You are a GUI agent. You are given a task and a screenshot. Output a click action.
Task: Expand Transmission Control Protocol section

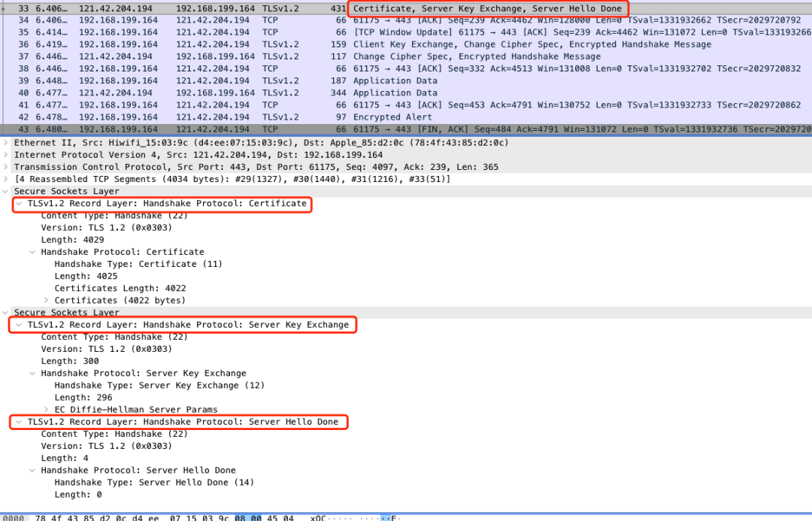tap(6, 167)
